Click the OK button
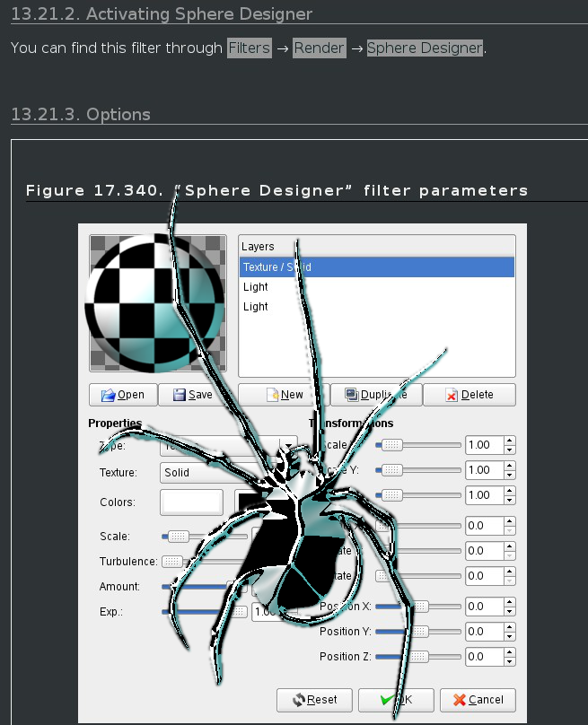The height and width of the screenshot is (725, 588). coord(396,700)
